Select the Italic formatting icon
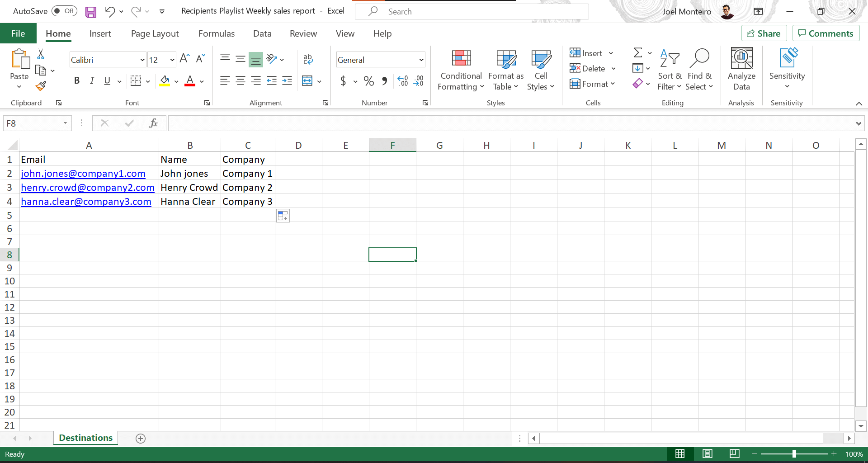868x463 pixels. click(92, 80)
